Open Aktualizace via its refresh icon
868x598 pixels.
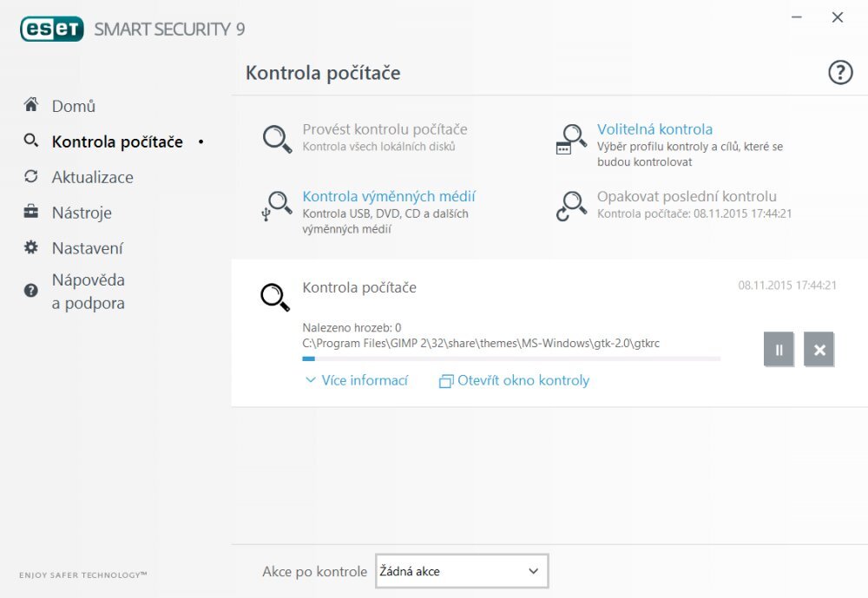pyautogui.click(x=30, y=177)
